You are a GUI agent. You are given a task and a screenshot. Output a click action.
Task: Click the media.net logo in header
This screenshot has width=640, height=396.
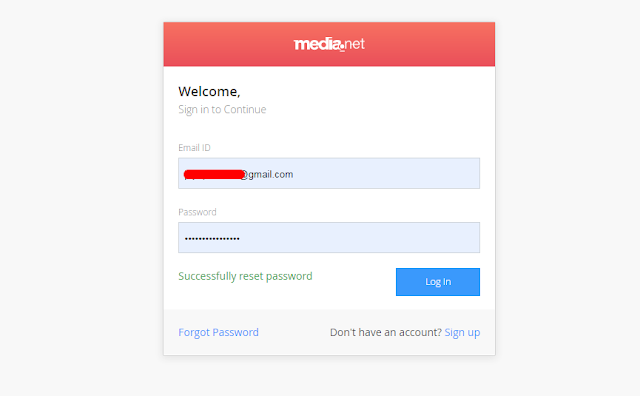coord(329,44)
